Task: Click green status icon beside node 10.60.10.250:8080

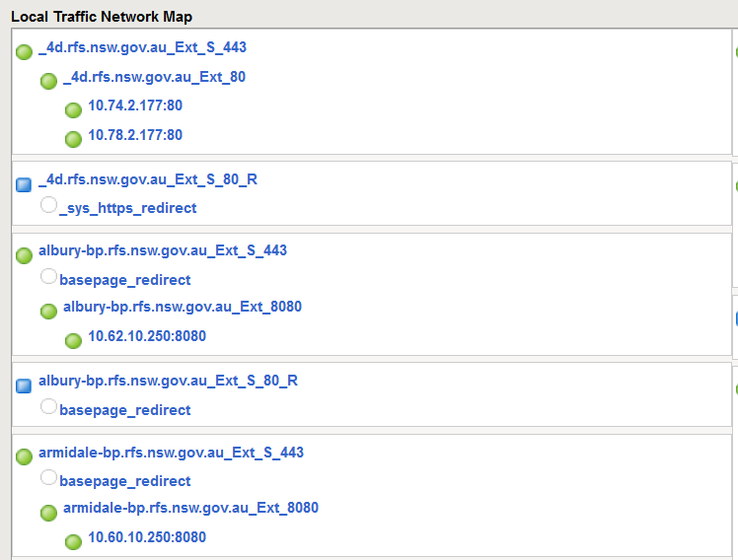Action: [x=73, y=541]
